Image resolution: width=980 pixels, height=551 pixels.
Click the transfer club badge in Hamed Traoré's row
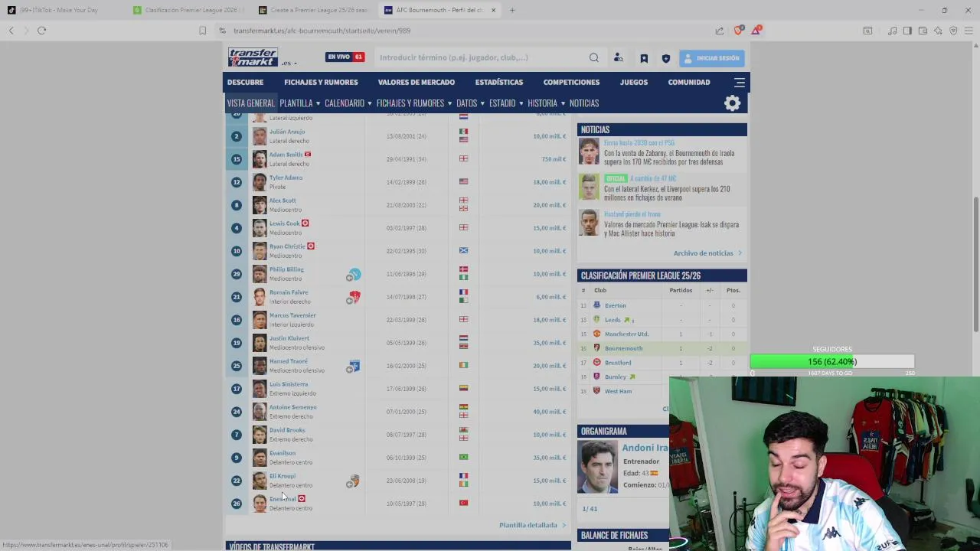pyautogui.click(x=354, y=366)
